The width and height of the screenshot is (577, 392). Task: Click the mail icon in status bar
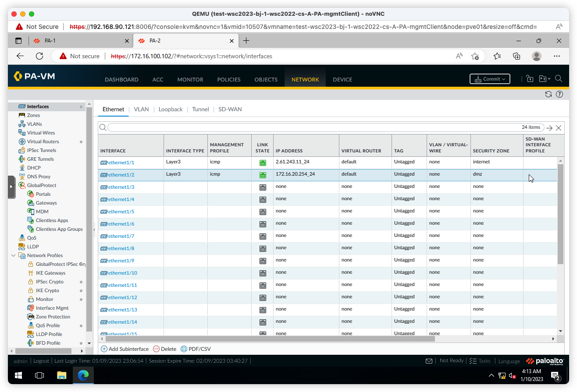click(429, 361)
